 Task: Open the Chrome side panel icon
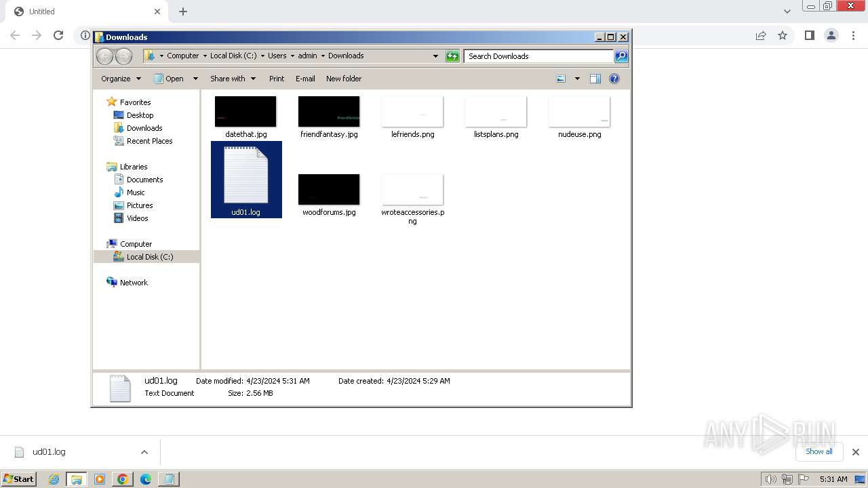coord(809,35)
